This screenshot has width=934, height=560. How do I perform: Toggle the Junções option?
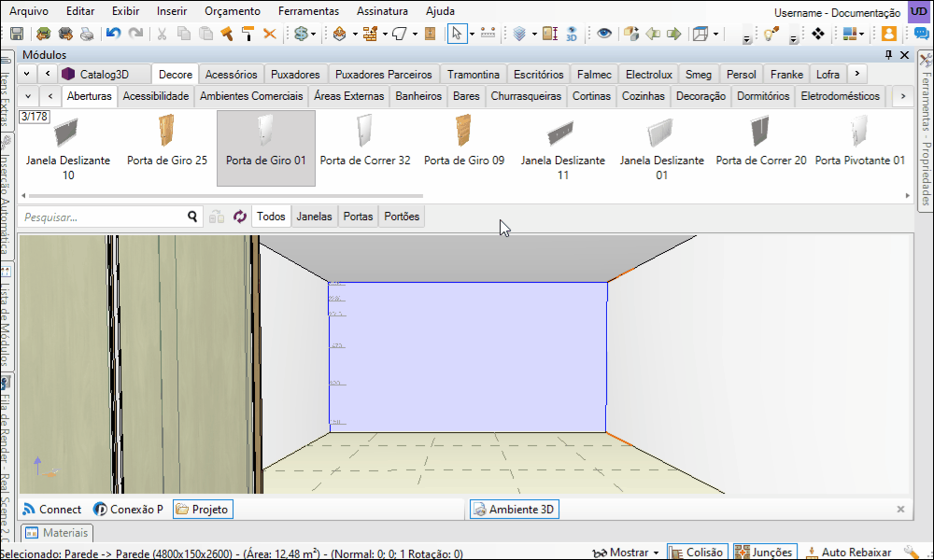pyautogui.click(x=765, y=553)
